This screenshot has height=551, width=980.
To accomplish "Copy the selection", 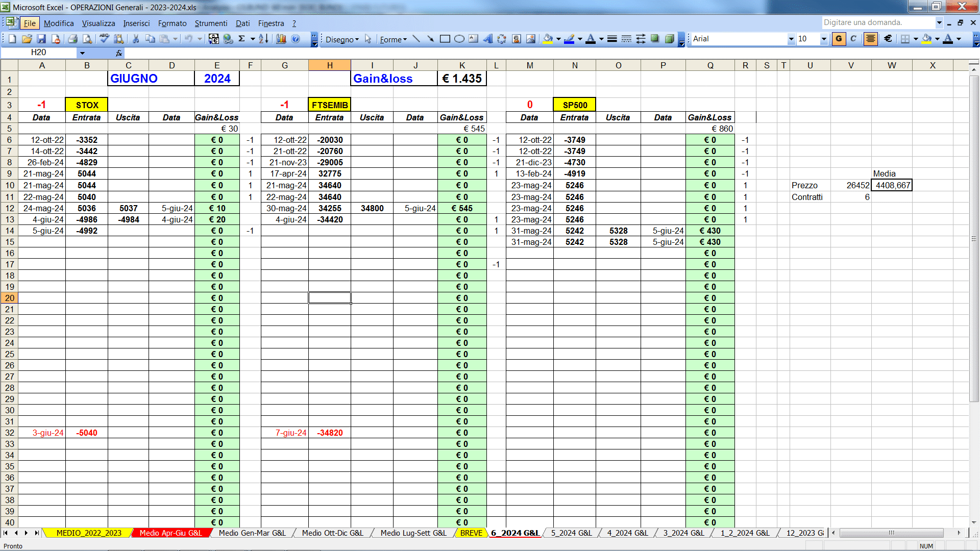I will [150, 39].
